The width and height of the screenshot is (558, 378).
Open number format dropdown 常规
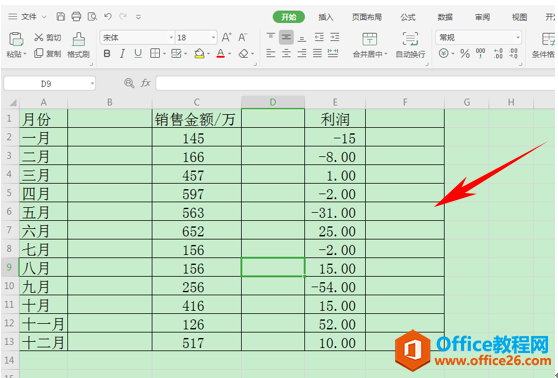(x=517, y=37)
